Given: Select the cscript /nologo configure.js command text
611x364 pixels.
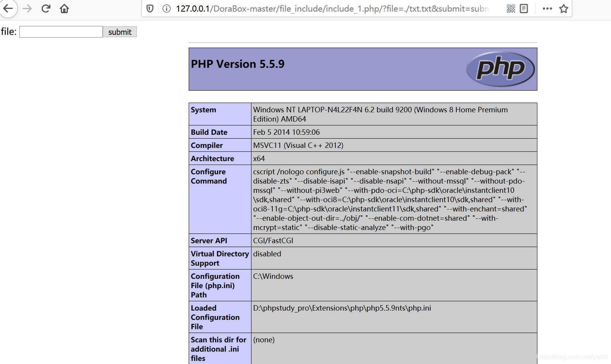Looking at the screenshot, I should tap(390, 199).
